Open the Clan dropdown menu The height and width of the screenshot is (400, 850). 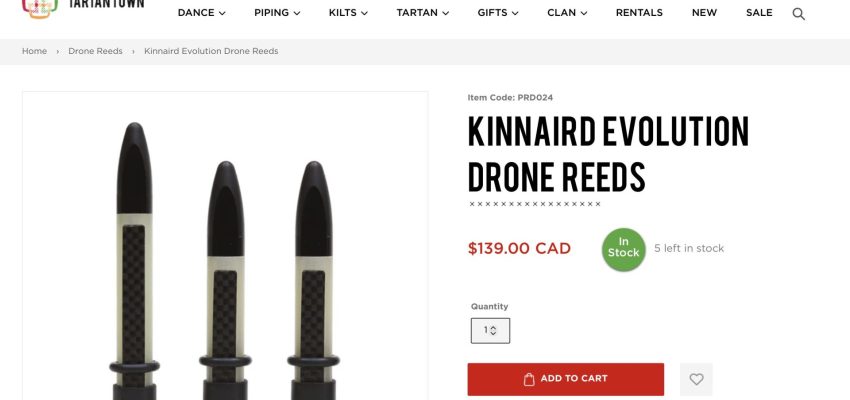coord(567,13)
